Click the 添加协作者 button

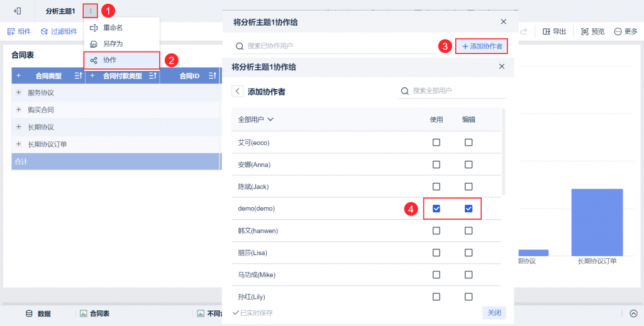tap(482, 46)
